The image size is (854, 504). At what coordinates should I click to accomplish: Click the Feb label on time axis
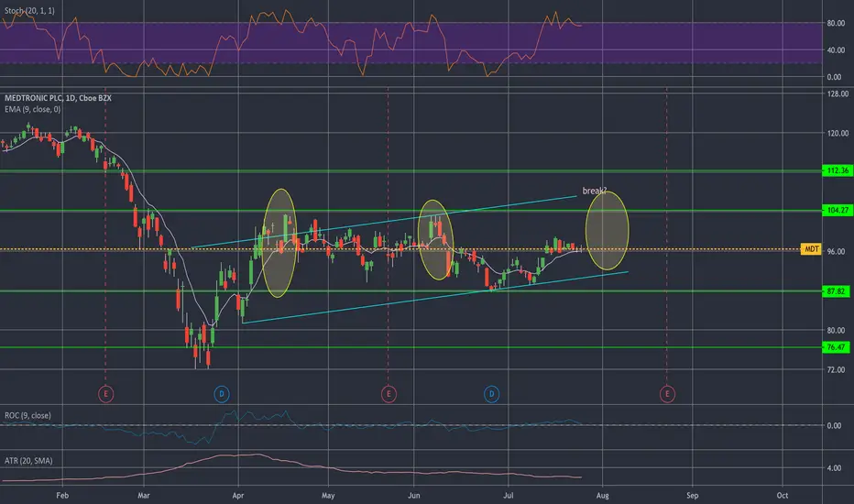[62, 495]
